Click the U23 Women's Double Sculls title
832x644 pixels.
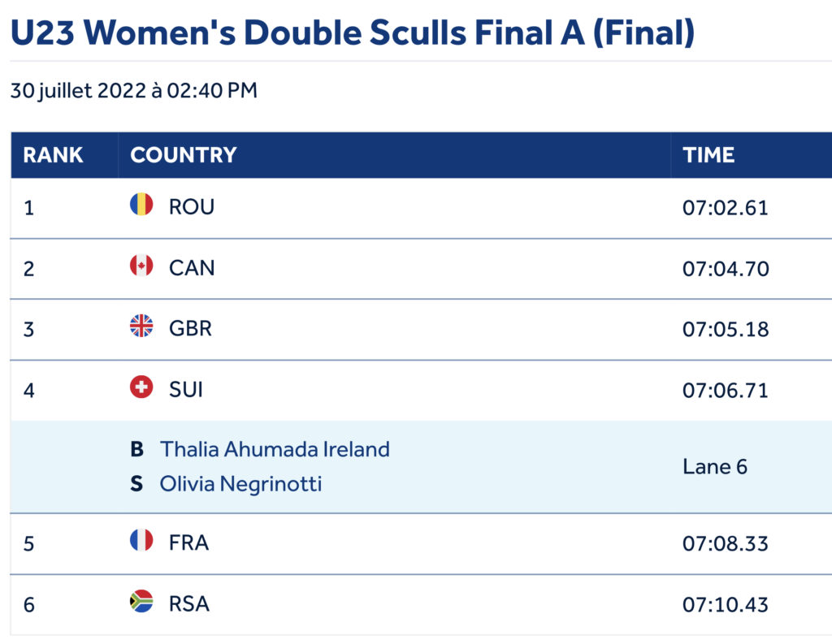352,32
